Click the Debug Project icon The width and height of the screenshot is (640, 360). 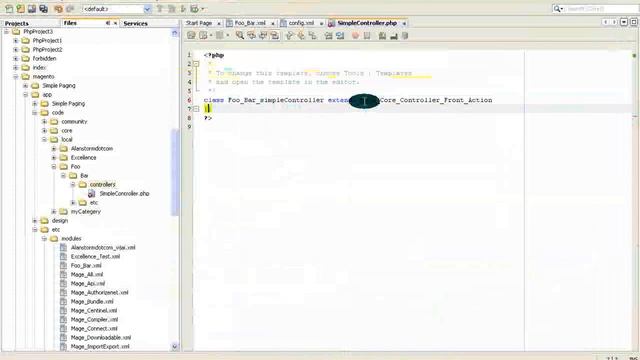pyautogui.click(x=195, y=9)
